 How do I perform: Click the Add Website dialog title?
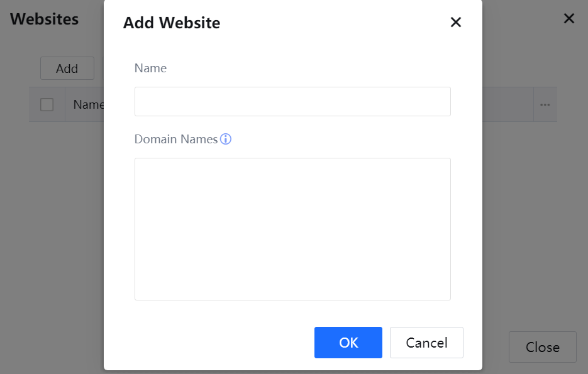172,23
